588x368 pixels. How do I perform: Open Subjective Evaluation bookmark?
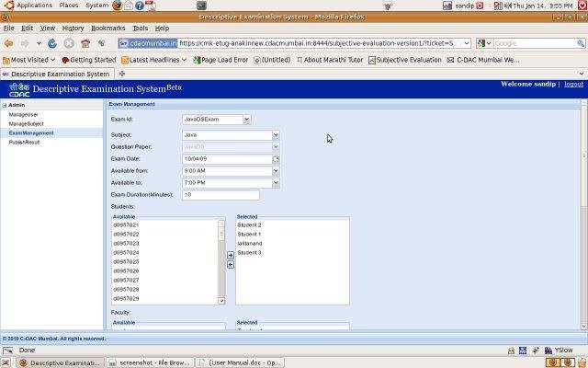coord(405,60)
